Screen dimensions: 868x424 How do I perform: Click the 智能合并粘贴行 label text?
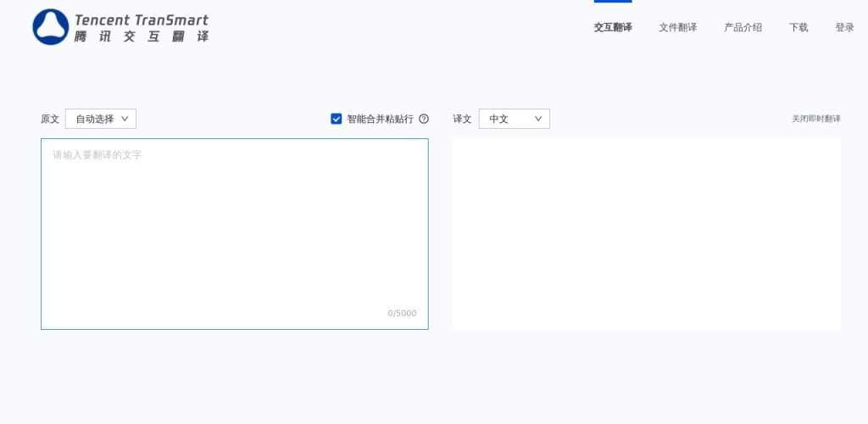tap(380, 119)
